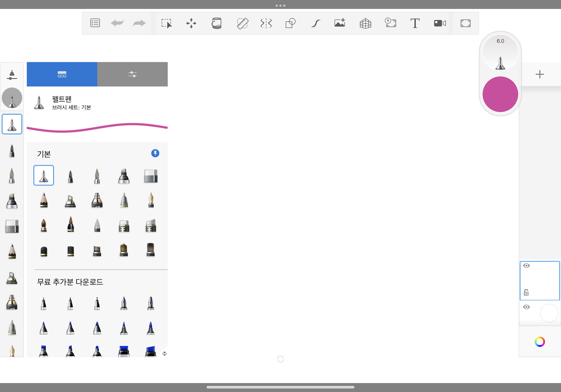The image size is (561, 392).
Task: Download first free extra pen brush
Action: (x=44, y=303)
